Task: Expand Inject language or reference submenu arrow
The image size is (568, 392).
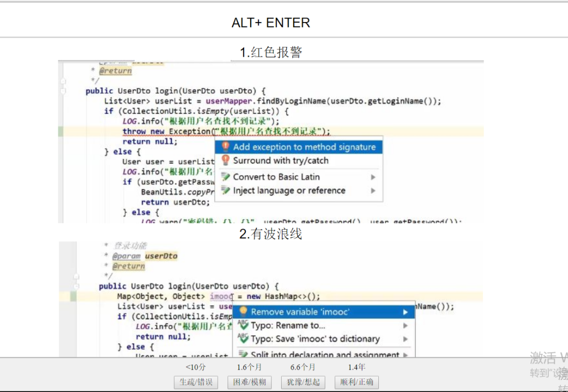Action: [373, 191]
